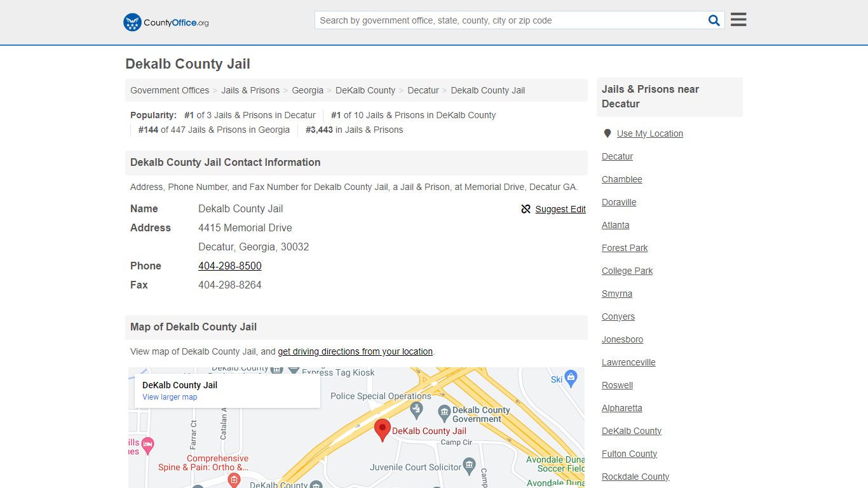Open Chamblee sidebar link
This screenshot has height=488, width=868.
622,179
